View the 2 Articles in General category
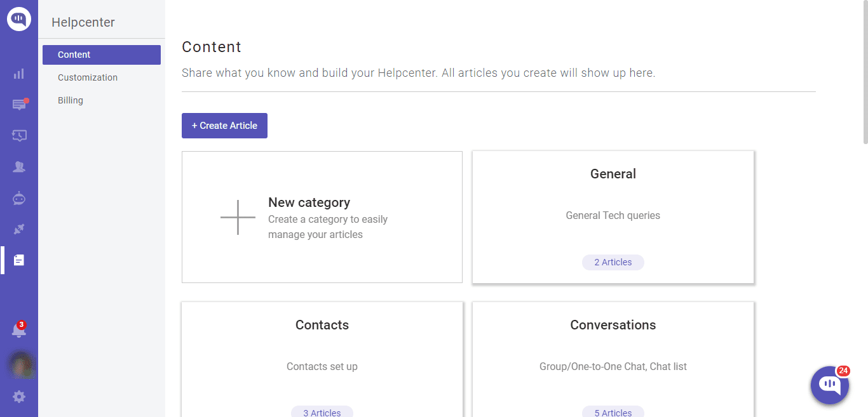This screenshot has height=417, width=868. point(613,262)
